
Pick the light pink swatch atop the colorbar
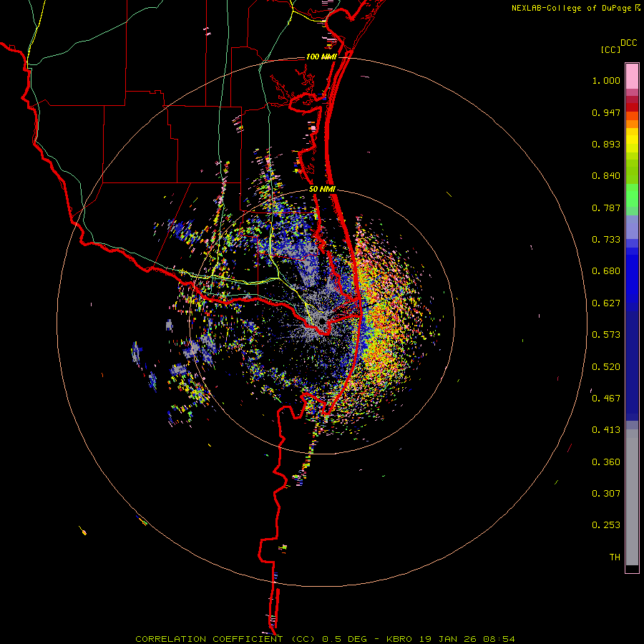[x=632, y=77]
